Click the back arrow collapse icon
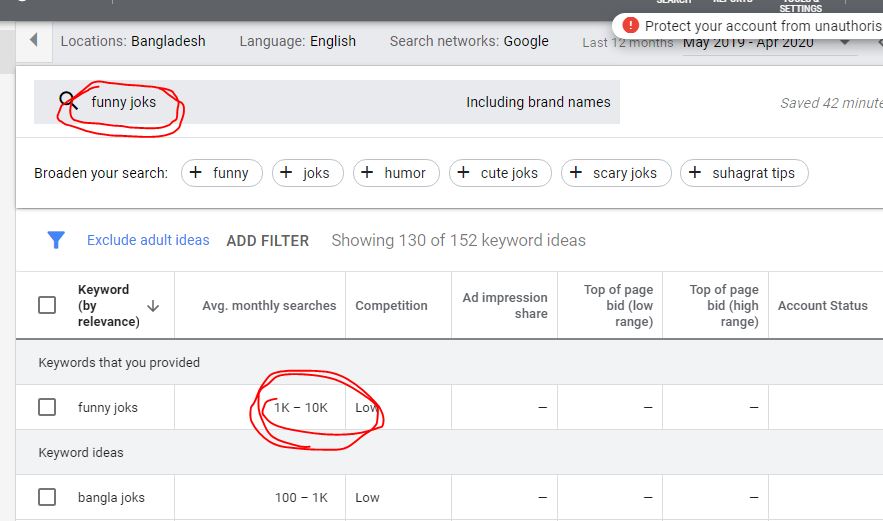Image resolution: width=883 pixels, height=521 pixels. pyautogui.click(x=34, y=40)
